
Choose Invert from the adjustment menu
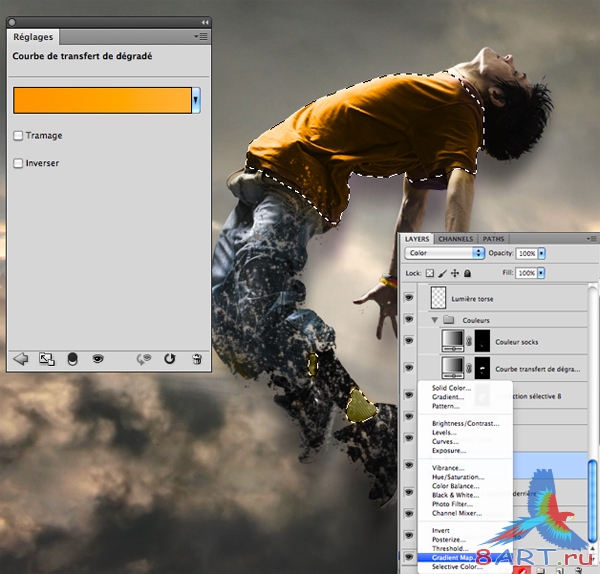point(441,531)
